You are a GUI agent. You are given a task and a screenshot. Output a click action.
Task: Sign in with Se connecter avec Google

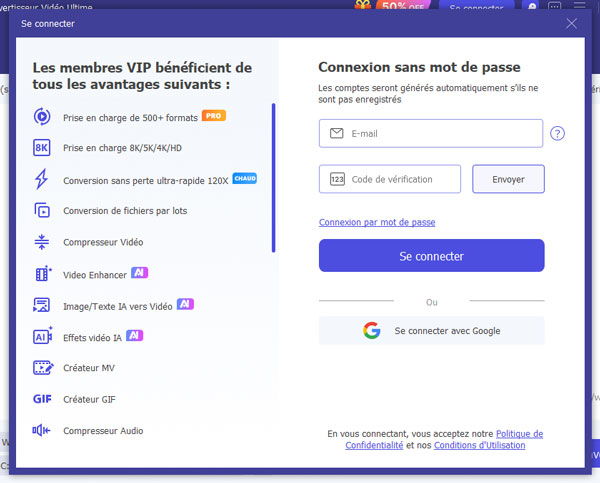431,331
